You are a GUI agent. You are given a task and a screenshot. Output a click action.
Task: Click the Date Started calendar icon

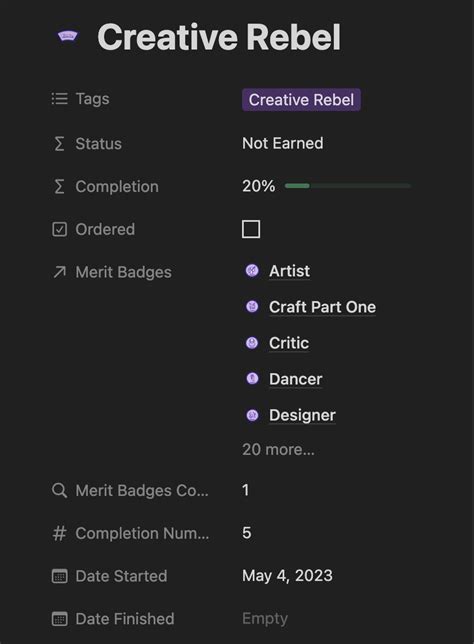pos(60,576)
